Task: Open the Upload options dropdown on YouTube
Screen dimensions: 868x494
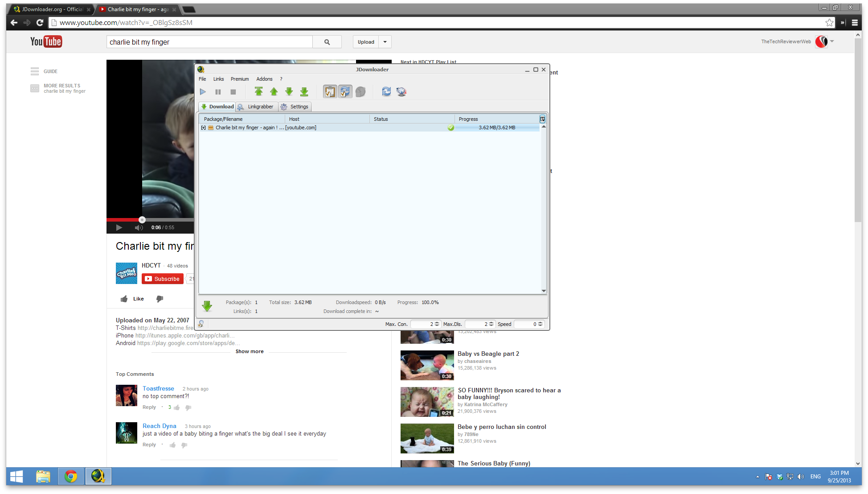Action: point(385,41)
